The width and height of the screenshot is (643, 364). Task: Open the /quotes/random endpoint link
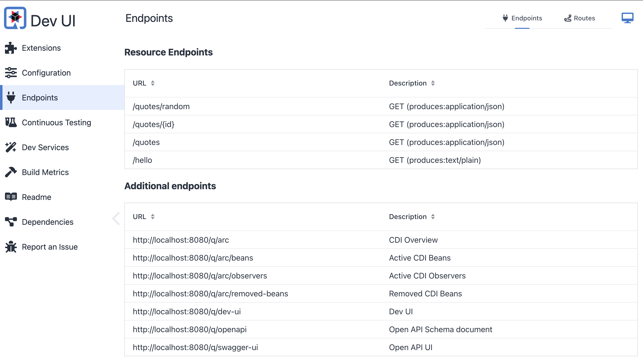pyautogui.click(x=161, y=106)
